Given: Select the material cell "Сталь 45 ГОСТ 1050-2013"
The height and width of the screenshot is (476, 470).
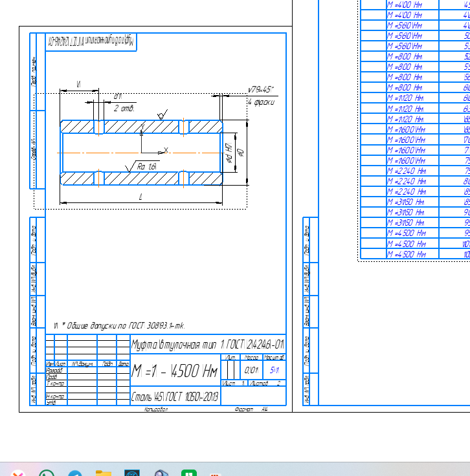Looking at the screenshot, I should [x=173, y=396].
